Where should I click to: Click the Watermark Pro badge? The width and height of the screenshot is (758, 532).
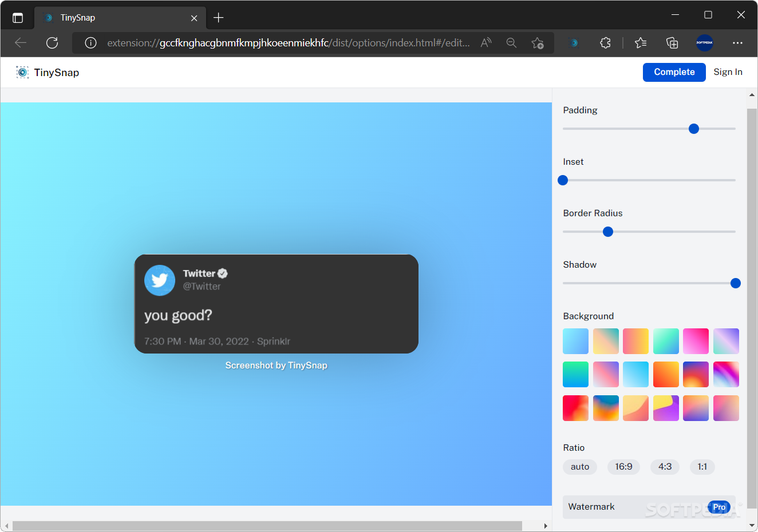pyautogui.click(x=719, y=507)
